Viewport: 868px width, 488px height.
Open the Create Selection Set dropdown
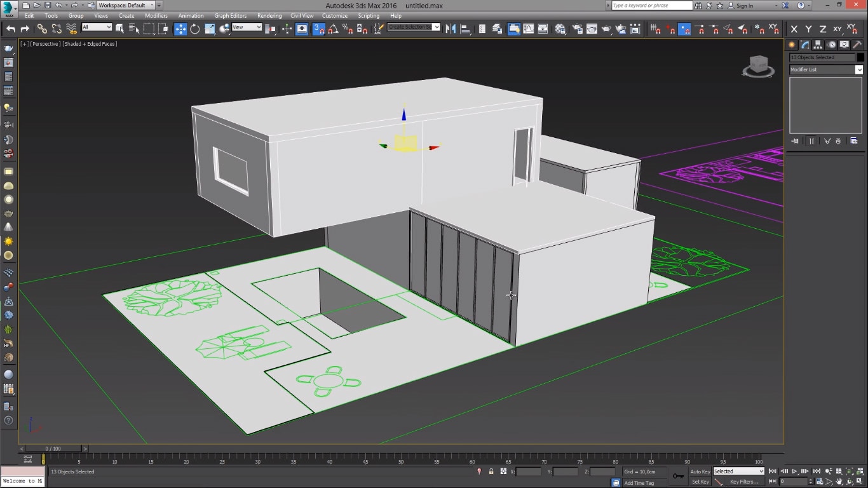click(437, 27)
